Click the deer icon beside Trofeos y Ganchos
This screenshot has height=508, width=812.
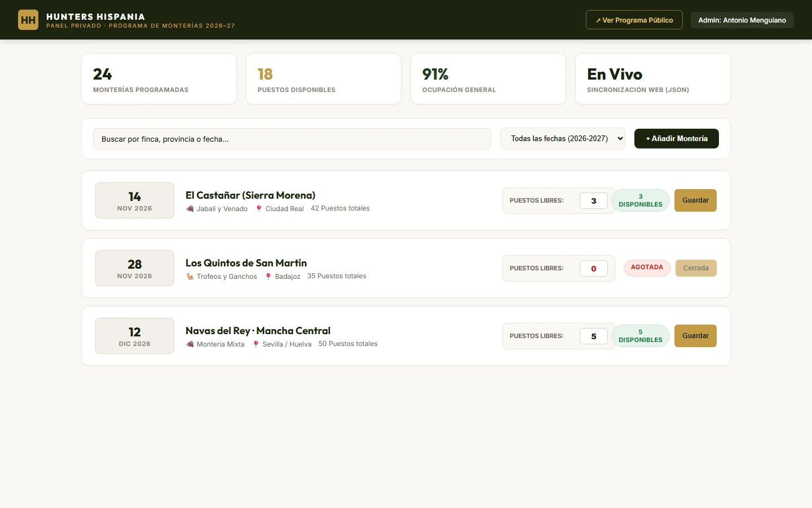190,277
